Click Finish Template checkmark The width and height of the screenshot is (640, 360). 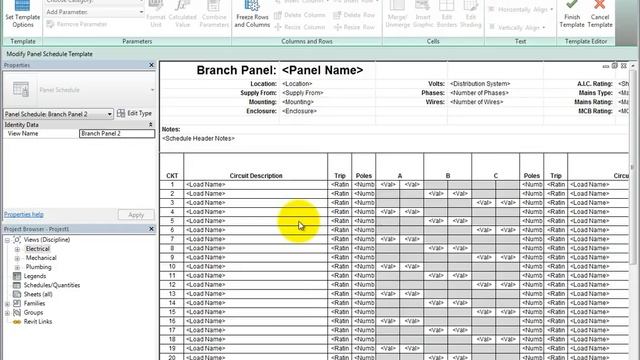click(x=571, y=14)
